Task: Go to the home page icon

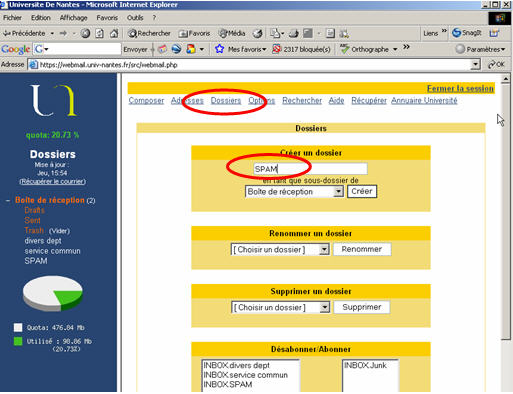Action: click(114, 33)
